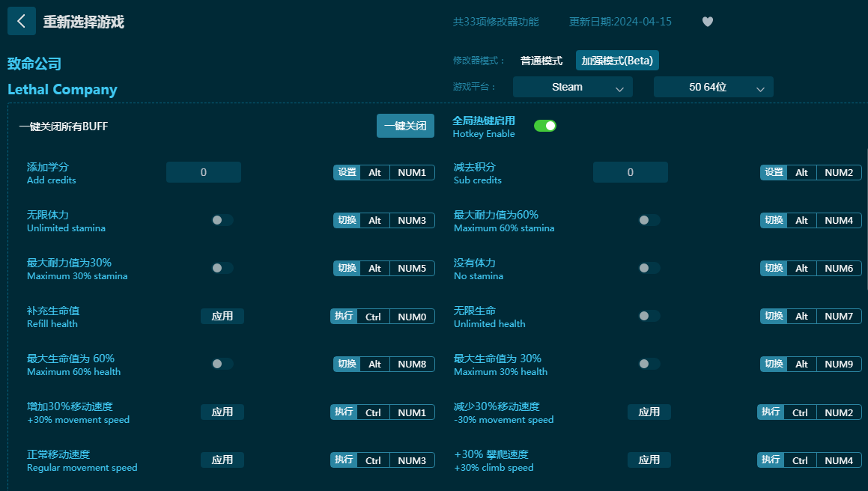Screen dimensions: 868x491
Task: Change the Alt modifier for Sub credits
Action: (801, 172)
